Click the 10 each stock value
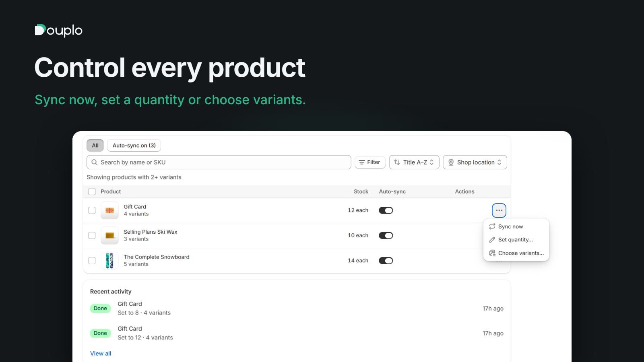 358,236
